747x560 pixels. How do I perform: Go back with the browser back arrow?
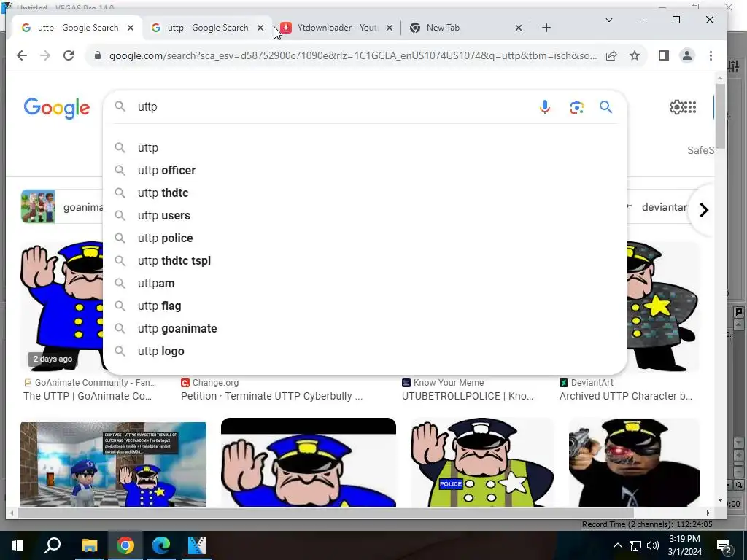click(22, 55)
